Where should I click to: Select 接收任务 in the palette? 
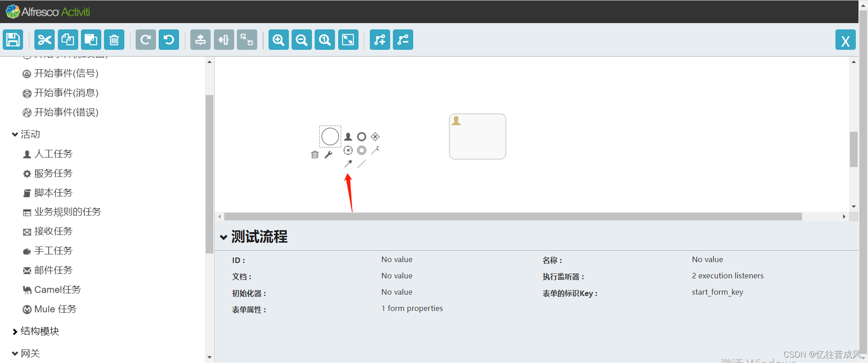[47, 231]
